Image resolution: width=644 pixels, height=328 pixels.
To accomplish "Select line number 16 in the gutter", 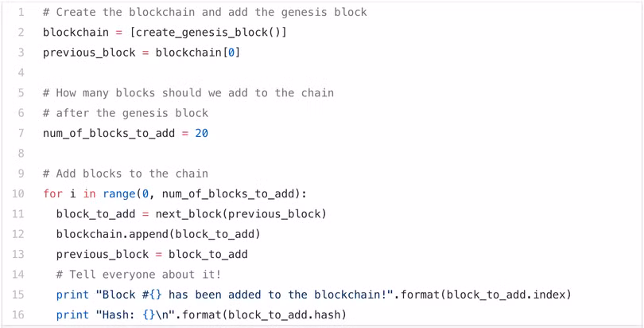I will 17,314.
